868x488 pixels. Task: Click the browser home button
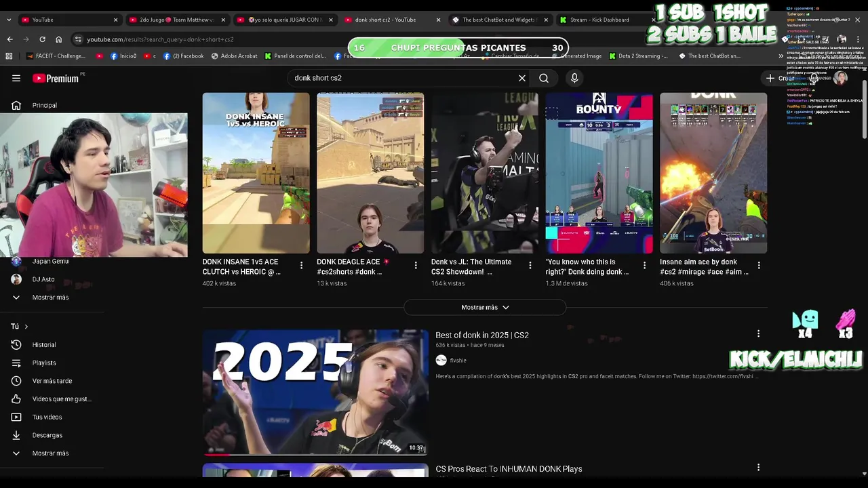coord(58,39)
